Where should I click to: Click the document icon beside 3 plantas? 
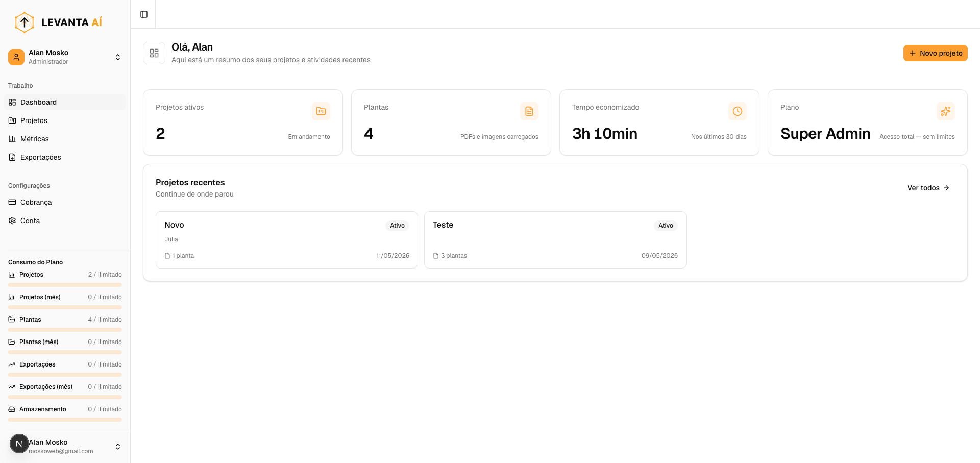(x=436, y=256)
